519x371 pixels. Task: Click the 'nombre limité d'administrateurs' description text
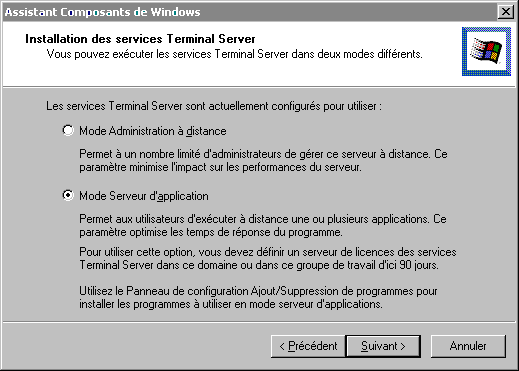tap(263, 154)
